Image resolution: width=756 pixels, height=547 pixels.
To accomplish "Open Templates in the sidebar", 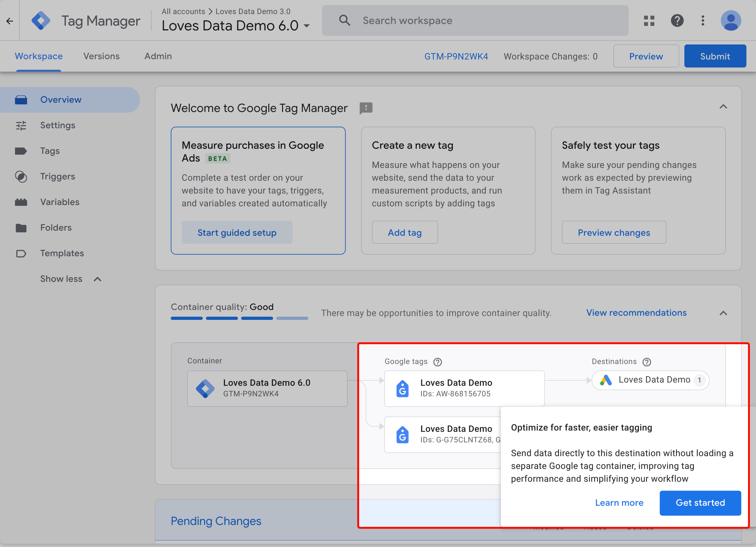I will click(x=70, y=253).
